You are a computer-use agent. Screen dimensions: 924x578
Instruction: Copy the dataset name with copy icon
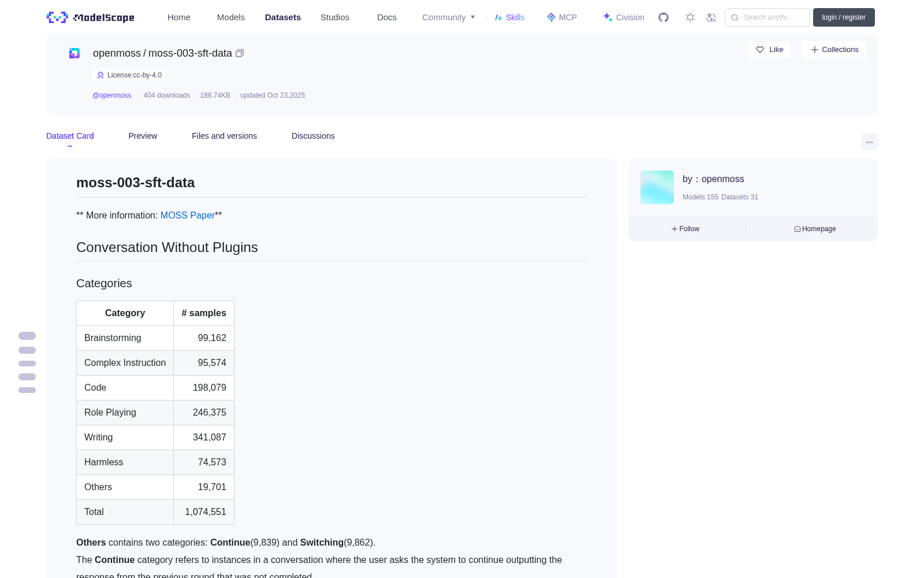click(x=240, y=53)
